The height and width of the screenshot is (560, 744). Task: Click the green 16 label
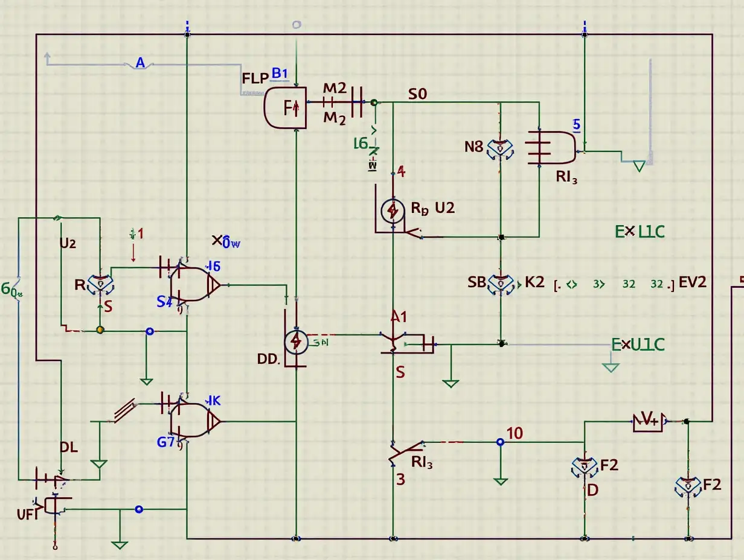pos(360,143)
